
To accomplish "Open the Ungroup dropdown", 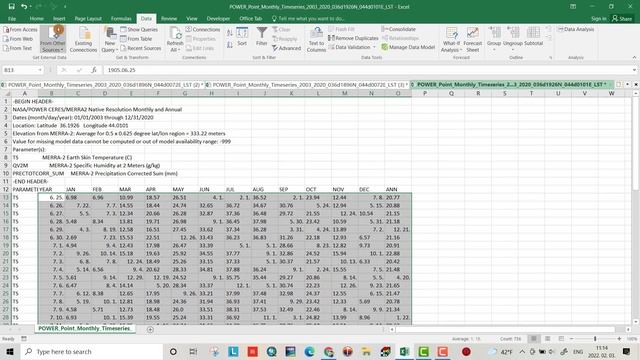I will [x=513, y=40].
